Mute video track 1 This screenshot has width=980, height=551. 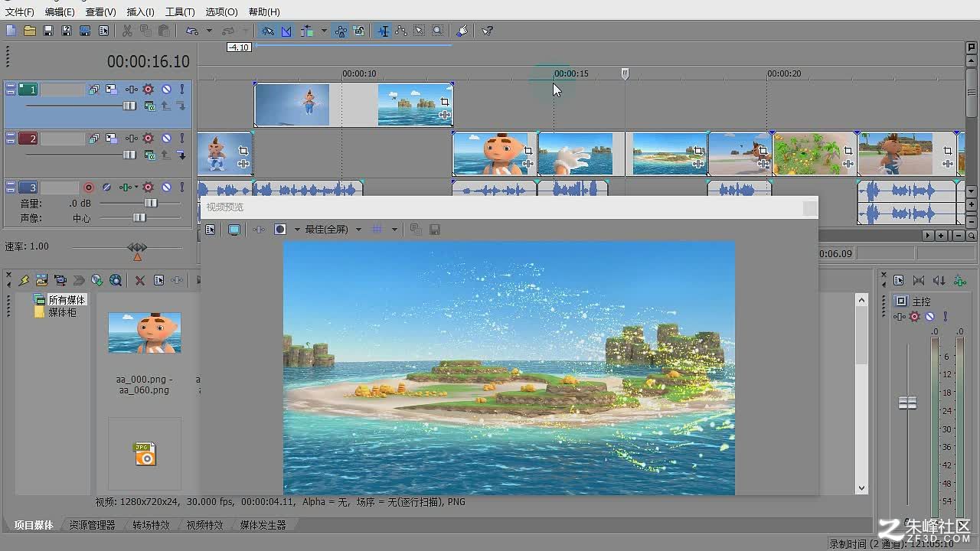click(x=166, y=90)
